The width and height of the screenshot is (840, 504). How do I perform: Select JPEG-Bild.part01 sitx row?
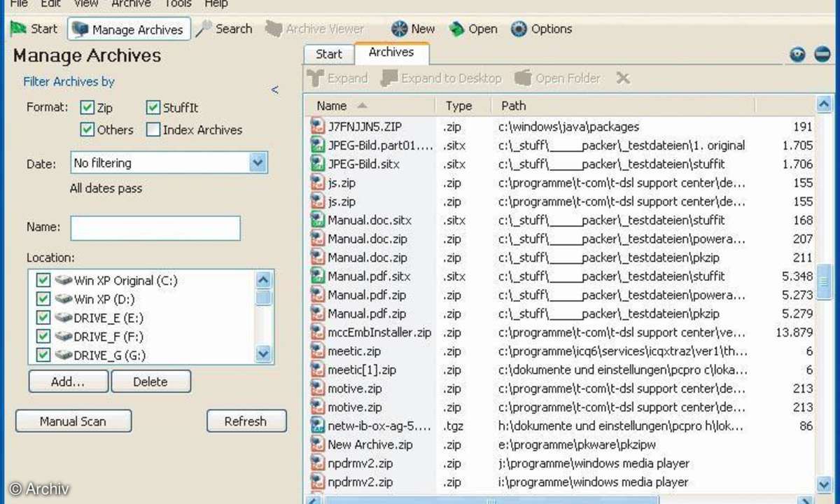[x=561, y=146]
